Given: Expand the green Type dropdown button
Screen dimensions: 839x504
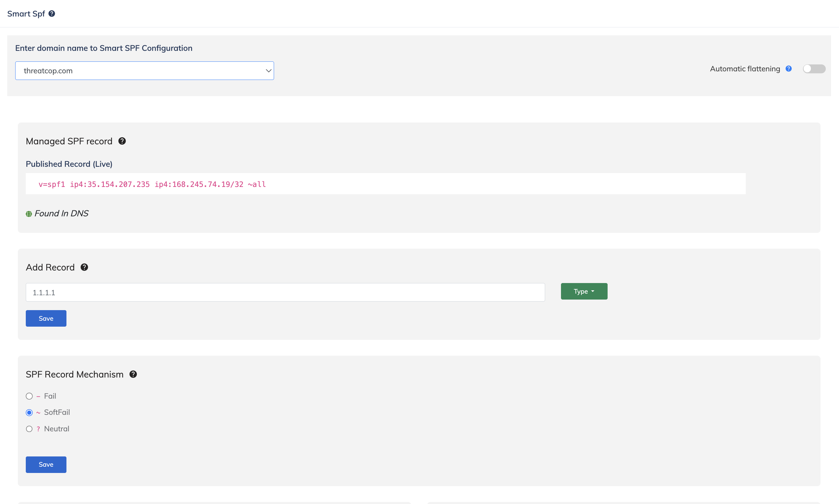Looking at the screenshot, I should 584,291.
